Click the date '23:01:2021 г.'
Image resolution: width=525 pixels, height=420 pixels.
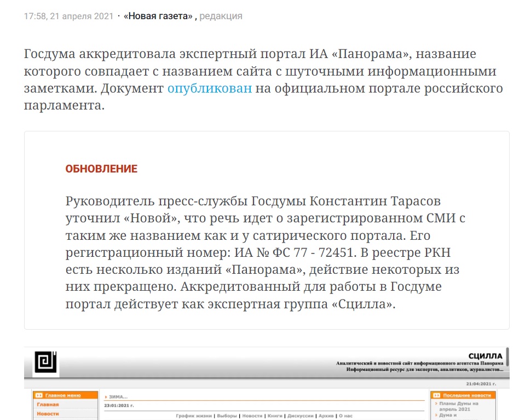click(119, 406)
